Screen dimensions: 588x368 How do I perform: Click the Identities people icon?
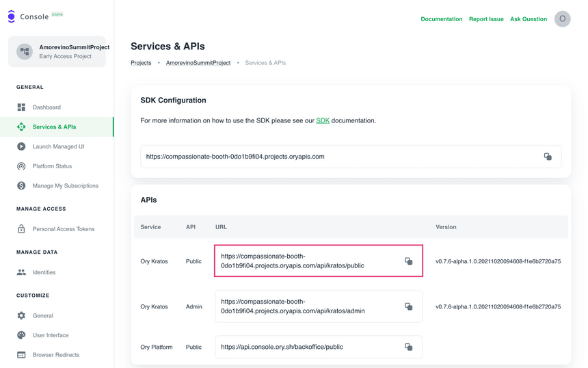coord(21,272)
